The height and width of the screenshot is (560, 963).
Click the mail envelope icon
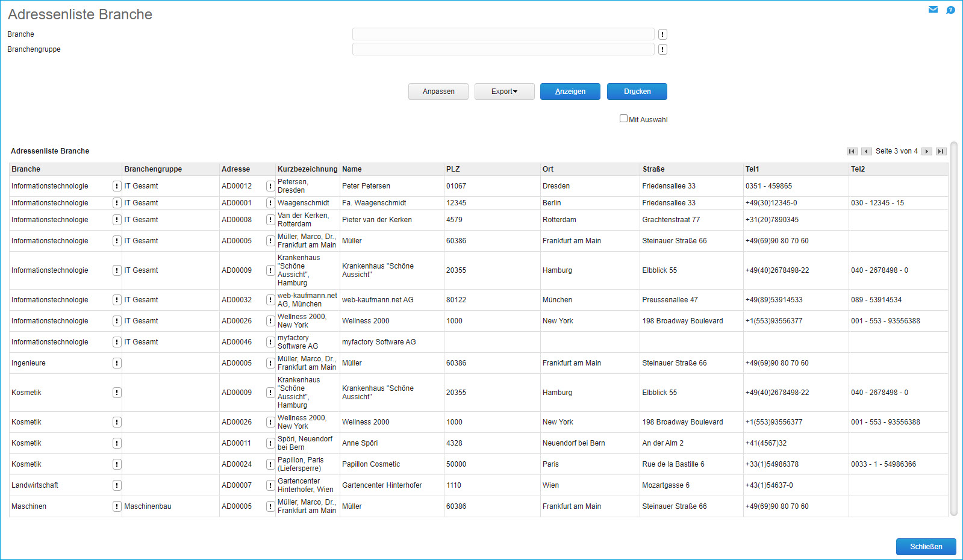[x=933, y=10]
